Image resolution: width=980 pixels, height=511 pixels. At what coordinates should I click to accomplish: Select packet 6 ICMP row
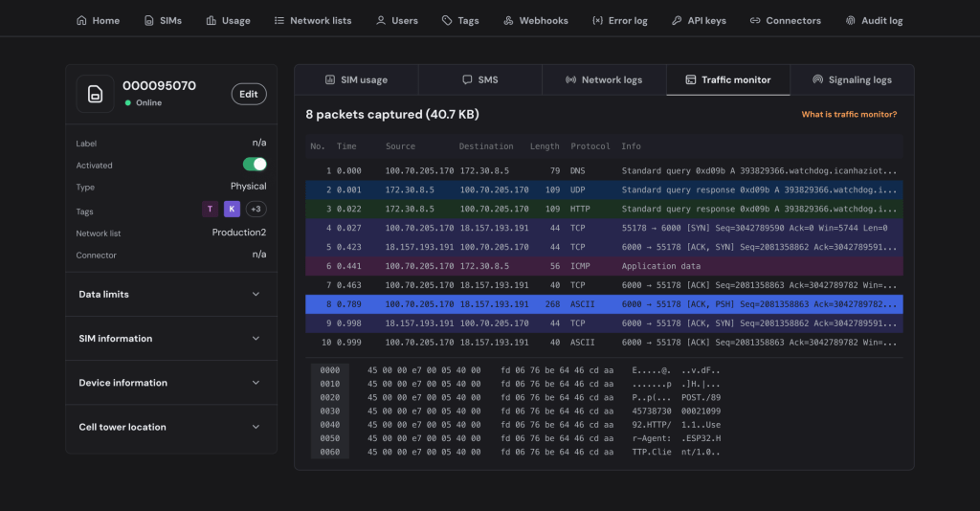tap(604, 266)
